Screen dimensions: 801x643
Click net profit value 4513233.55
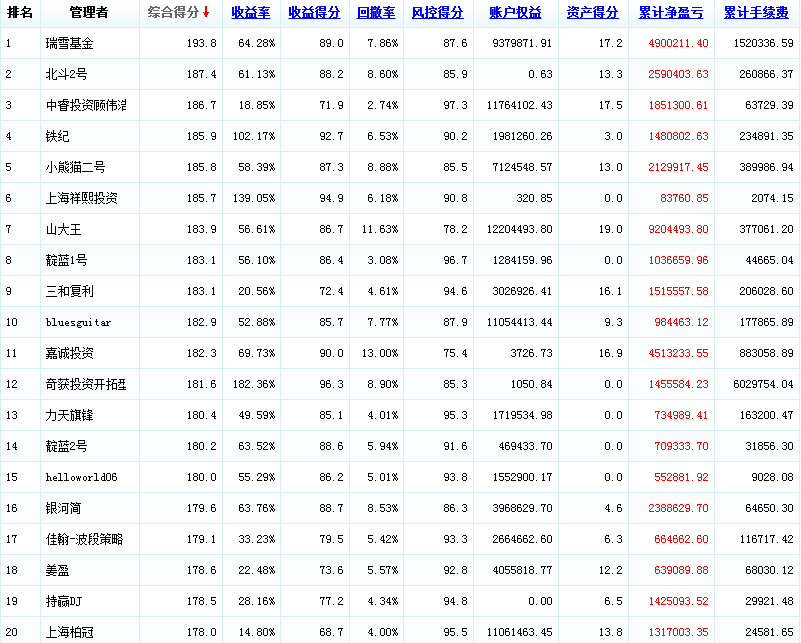pyautogui.click(x=678, y=353)
